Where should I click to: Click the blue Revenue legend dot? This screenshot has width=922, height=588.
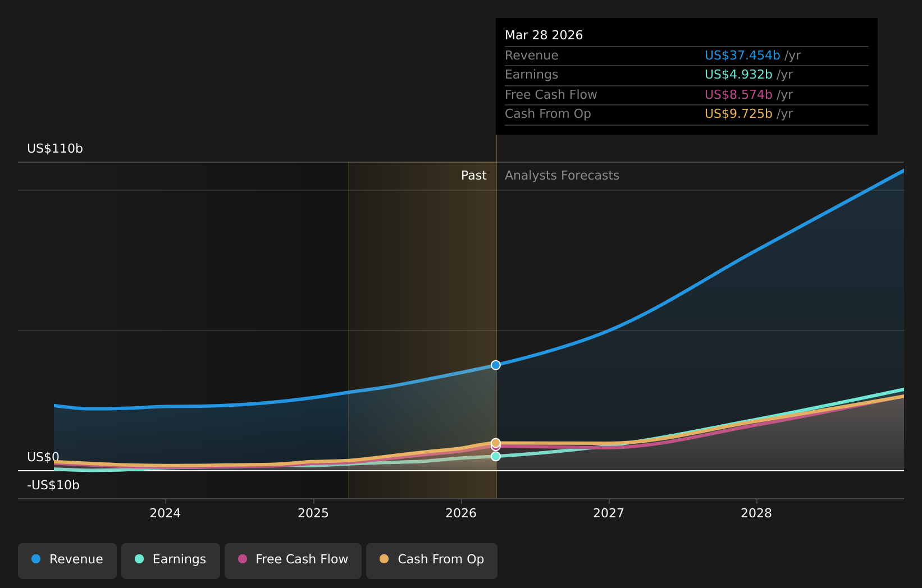coord(36,559)
